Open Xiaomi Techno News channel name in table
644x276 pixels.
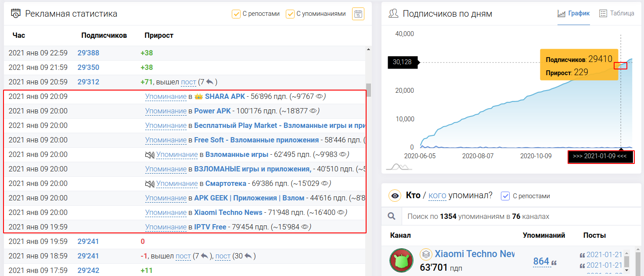[x=475, y=254]
